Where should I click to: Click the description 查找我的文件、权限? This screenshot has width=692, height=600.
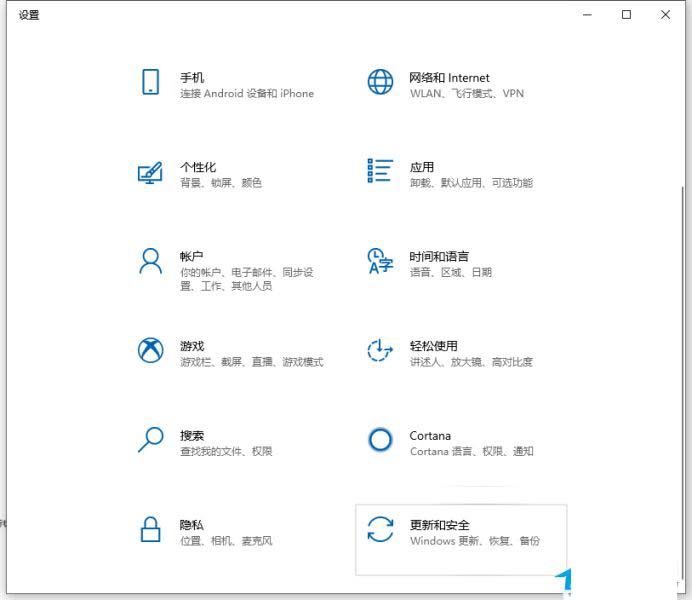(226, 451)
